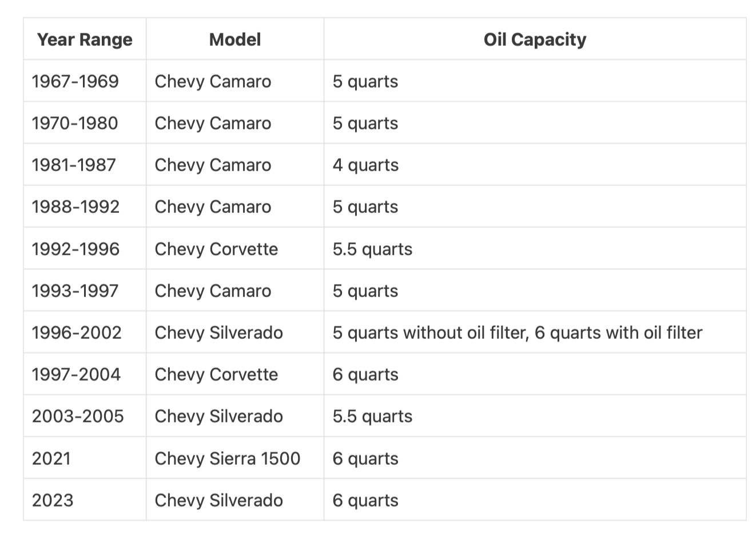Image resolution: width=756 pixels, height=538 pixels.
Task: Select Chevy Silverado in the 2023 row
Action: (218, 500)
